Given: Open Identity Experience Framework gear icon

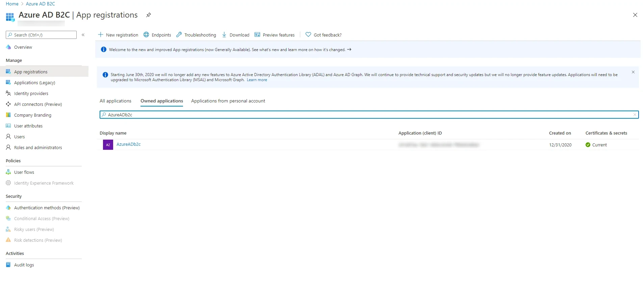Looking at the screenshot, I should click(x=8, y=183).
